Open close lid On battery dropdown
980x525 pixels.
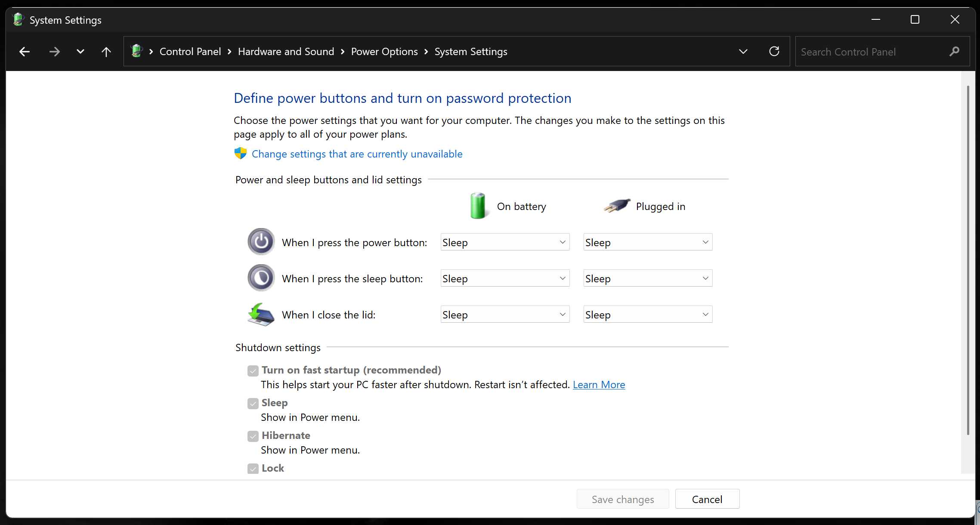[x=505, y=315]
